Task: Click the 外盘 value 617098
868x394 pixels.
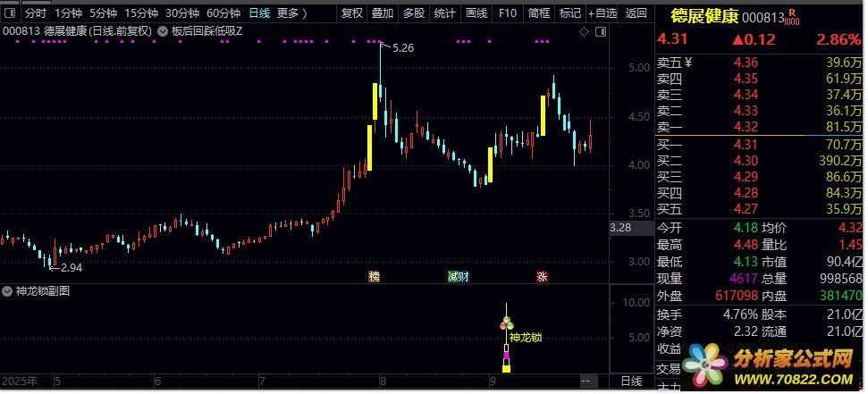Action: click(737, 296)
